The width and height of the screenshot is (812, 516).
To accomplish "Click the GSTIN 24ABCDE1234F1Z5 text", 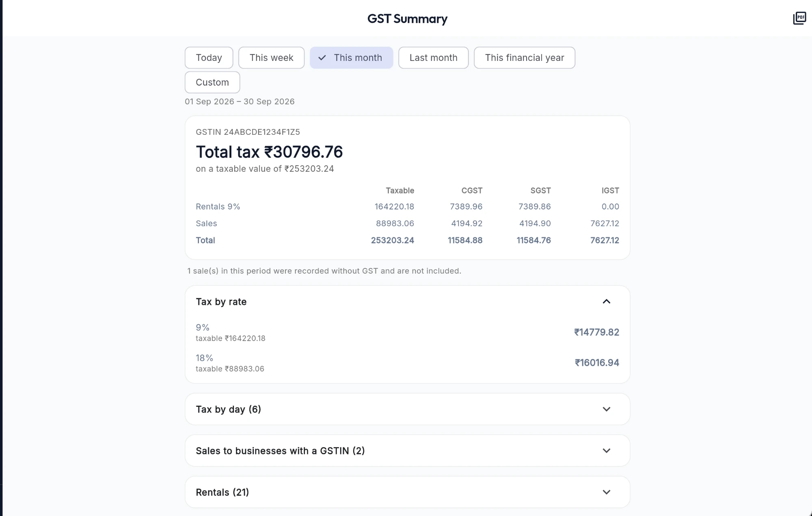I will (248, 132).
